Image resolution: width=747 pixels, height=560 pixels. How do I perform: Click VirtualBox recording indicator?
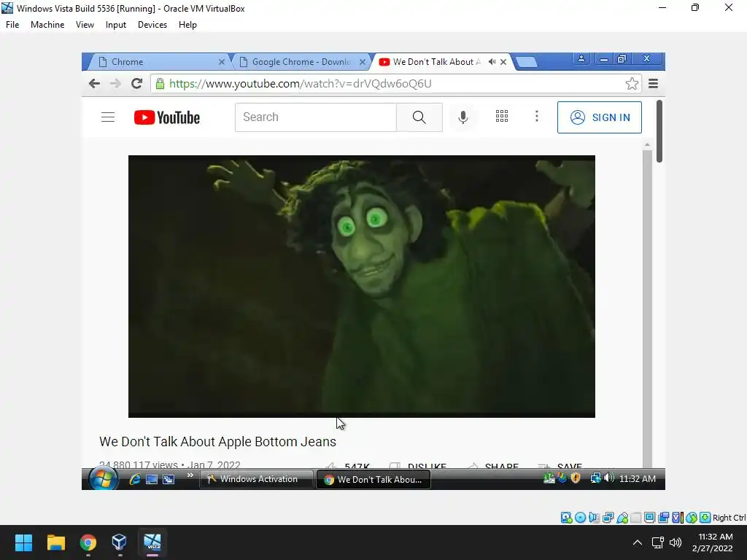[663, 518]
